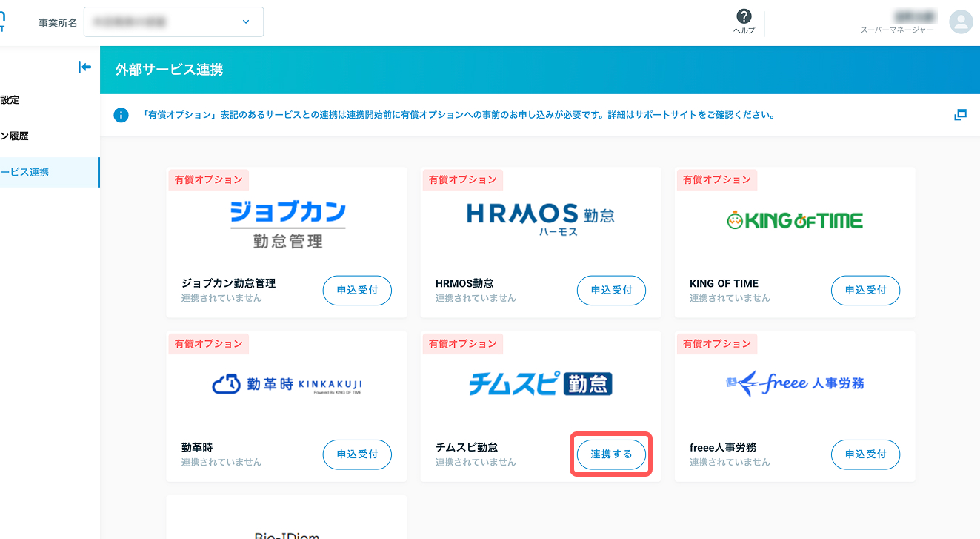Click the HRMOS勤怠 service name text
980x539 pixels.
coord(464,283)
